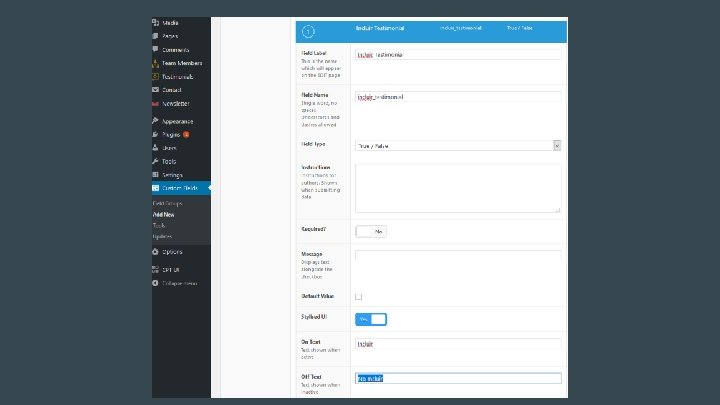Click the Plugins plug icon

[x=156, y=135]
